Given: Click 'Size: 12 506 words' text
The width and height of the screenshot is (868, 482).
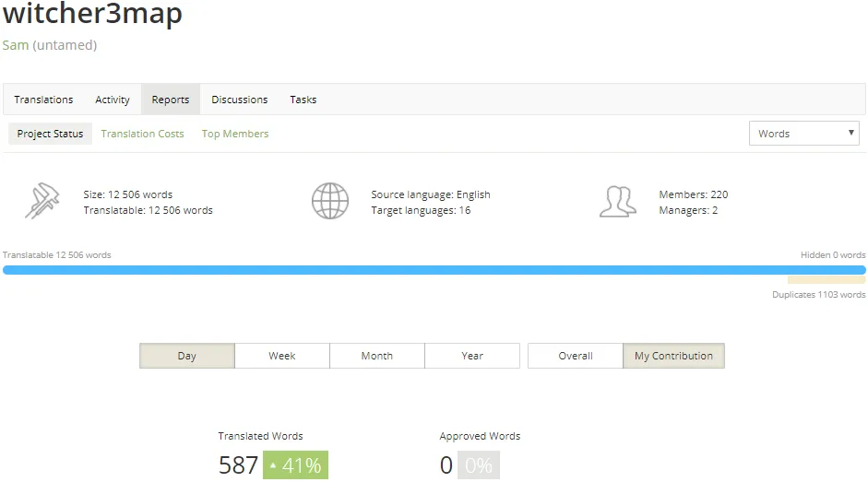Looking at the screenshot, I should [128, 194].
